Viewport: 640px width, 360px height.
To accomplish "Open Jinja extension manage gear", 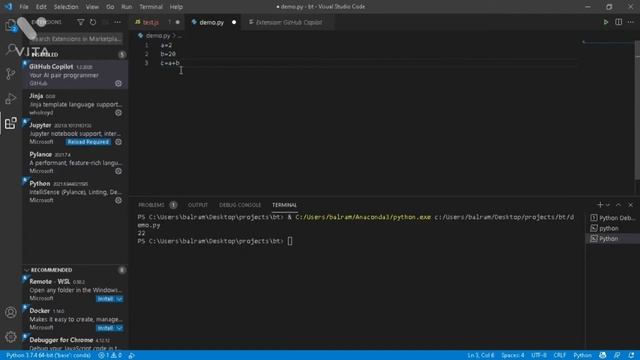I will (x=118, y=113).
